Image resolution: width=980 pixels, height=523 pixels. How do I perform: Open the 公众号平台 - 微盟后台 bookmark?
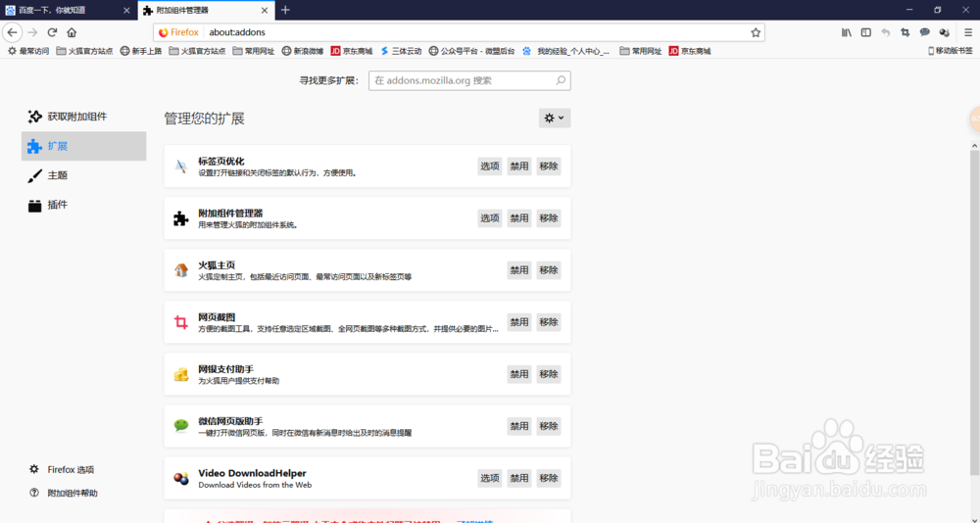(472, 51)
